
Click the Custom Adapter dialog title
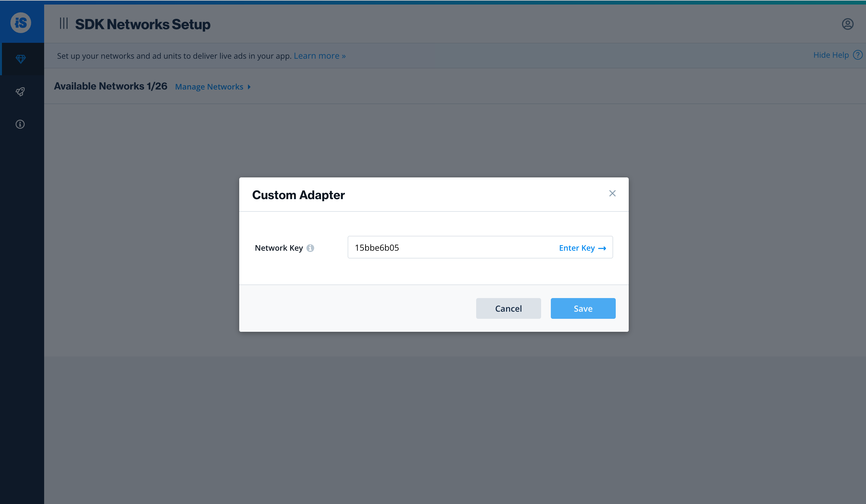point(298,195)
